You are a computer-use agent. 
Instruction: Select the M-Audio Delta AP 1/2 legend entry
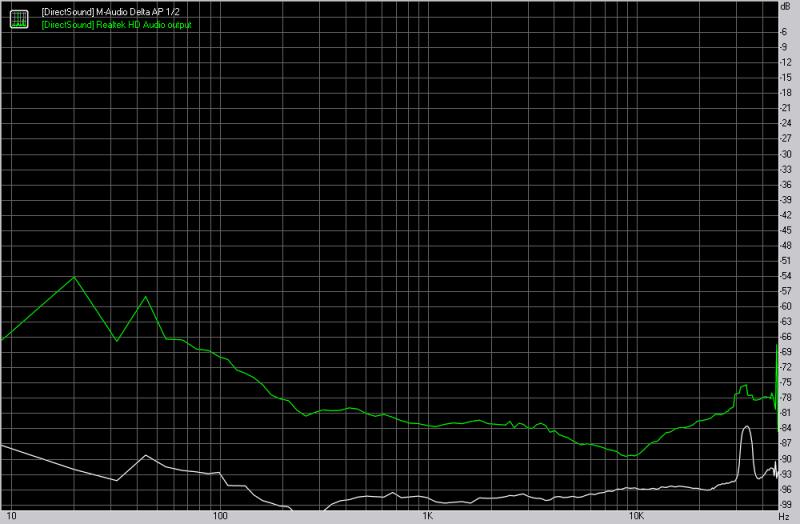(111, 11)
